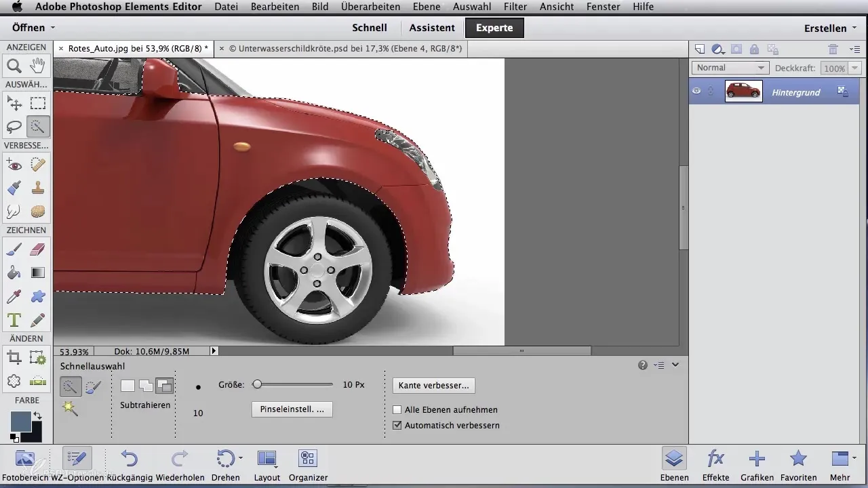Select the Quick Selection tool in toolbox

tap(38, 126)
